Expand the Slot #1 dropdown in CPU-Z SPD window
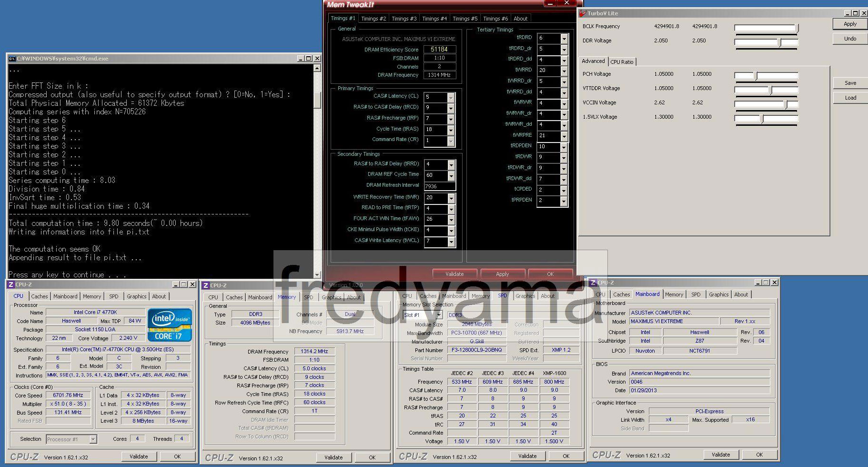The width and height of the screenshot is (868, 467). pyautogui.click(x=439, y=315)
